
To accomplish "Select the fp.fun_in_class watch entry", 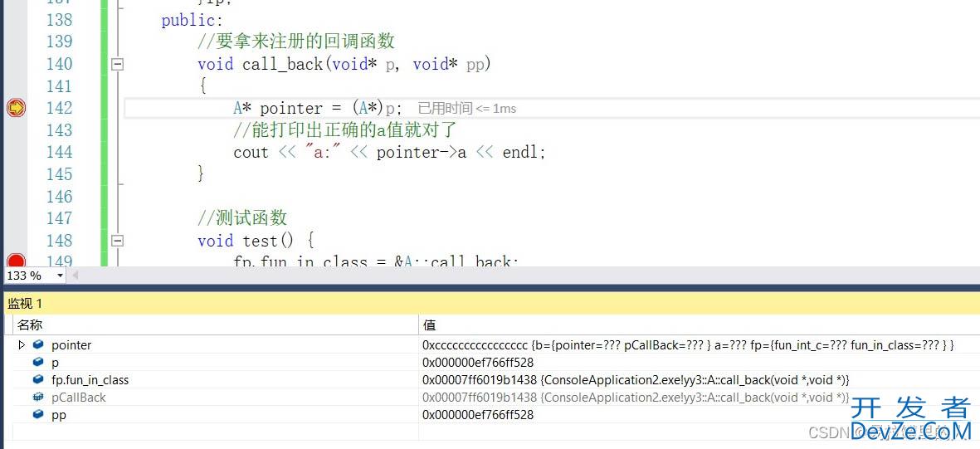I will click(x=90, y=379).
